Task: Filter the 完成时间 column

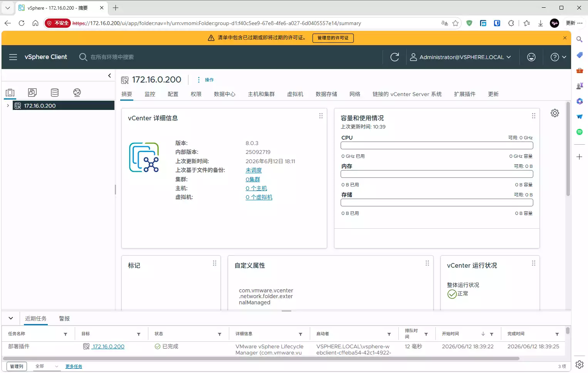Action: [557, 334]
